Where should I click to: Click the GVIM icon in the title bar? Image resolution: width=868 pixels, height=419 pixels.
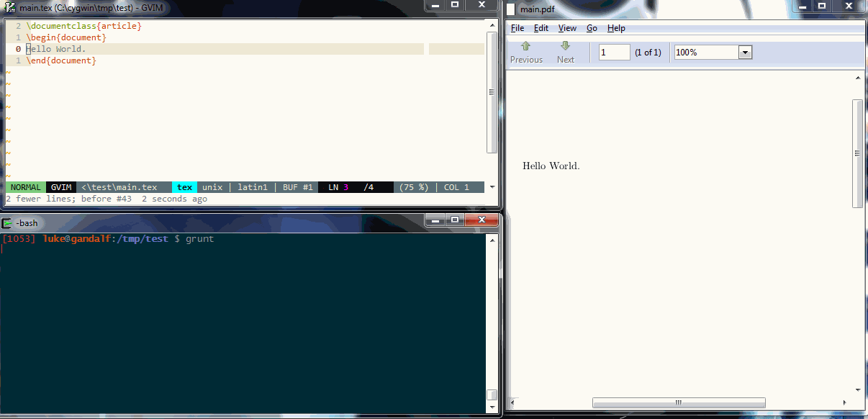point(10,7)
